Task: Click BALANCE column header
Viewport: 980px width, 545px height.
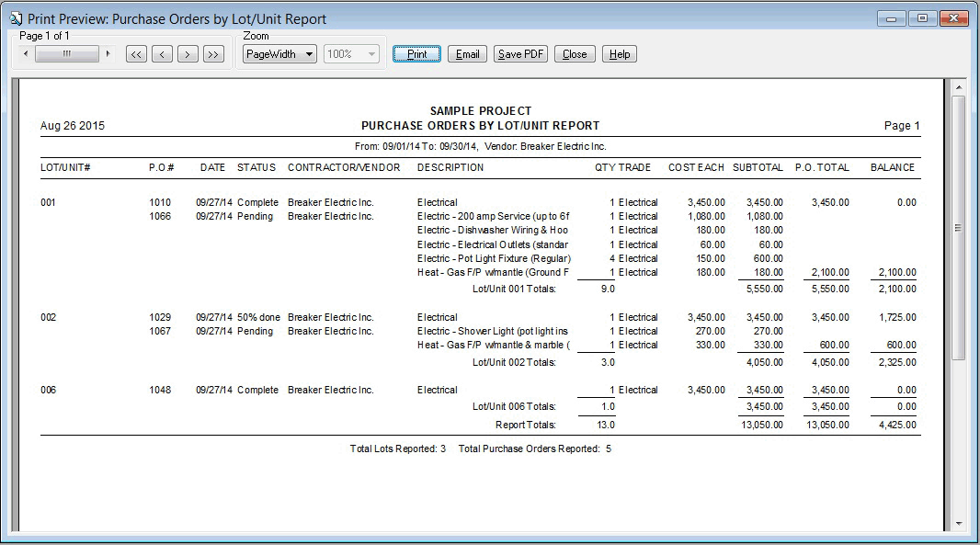Action: point(893,167)
